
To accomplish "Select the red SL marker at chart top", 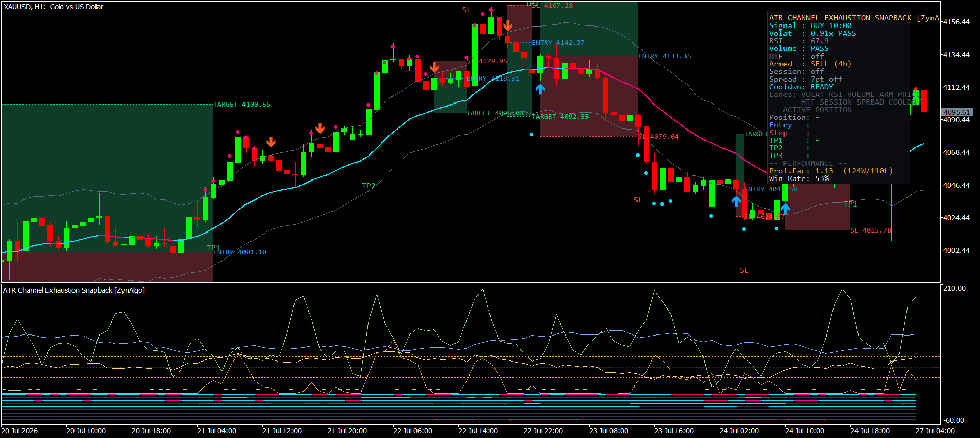I will tap(467, 10).
